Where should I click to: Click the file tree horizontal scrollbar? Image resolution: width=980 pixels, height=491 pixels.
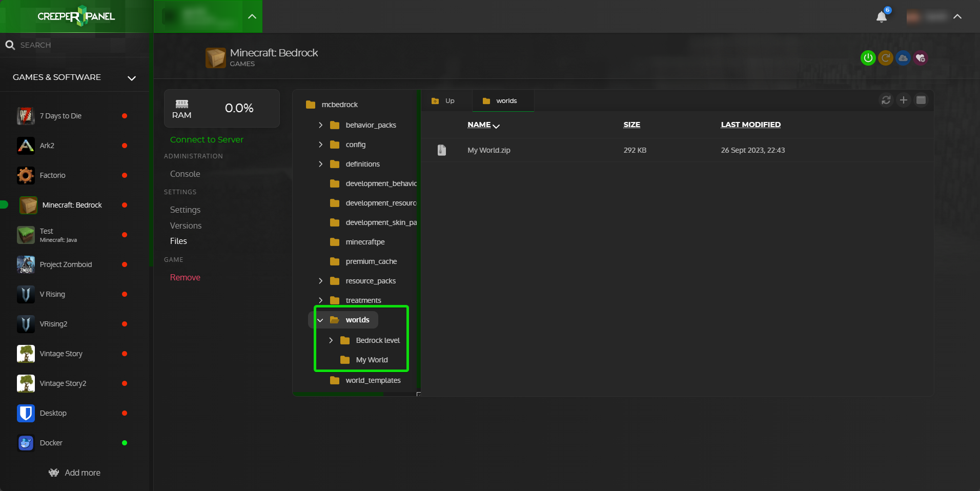[338, 394]
